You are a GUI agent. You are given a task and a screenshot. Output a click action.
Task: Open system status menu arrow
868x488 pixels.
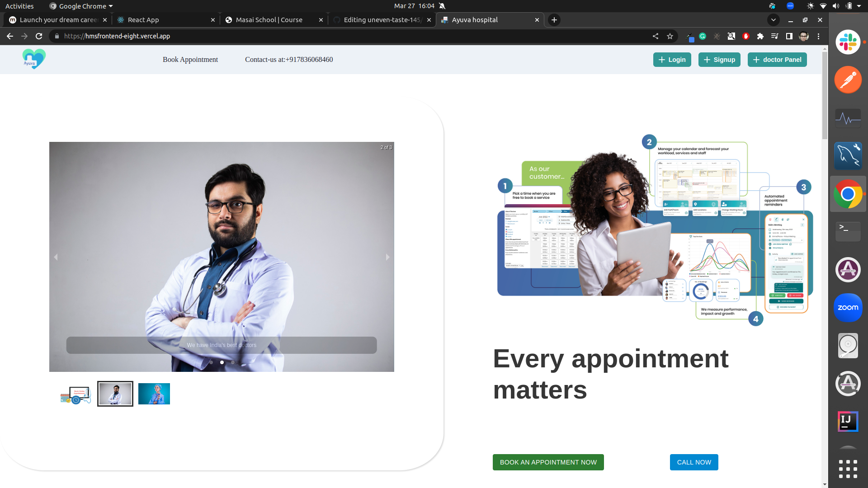[x=859, y=6]
